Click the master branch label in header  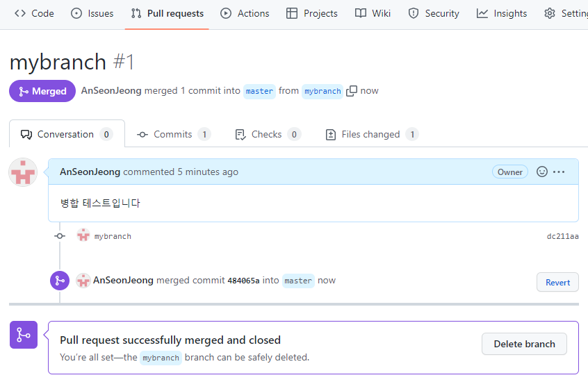[x=259, y=92]
